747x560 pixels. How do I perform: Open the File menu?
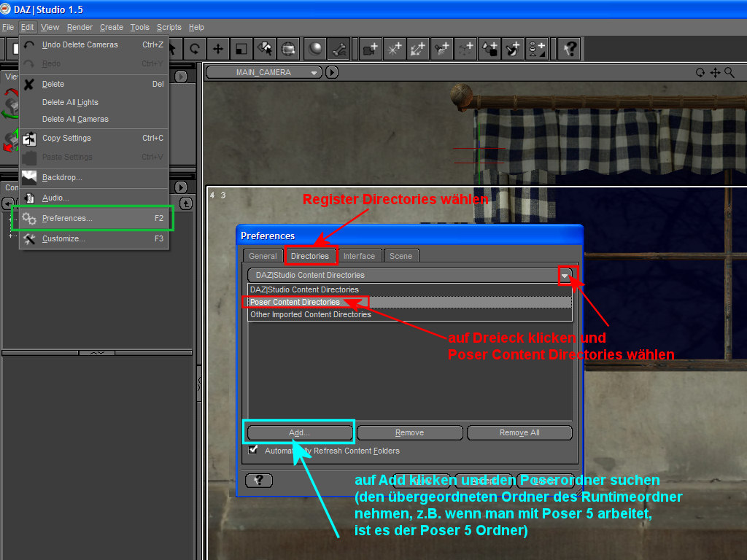pos(8,27)
